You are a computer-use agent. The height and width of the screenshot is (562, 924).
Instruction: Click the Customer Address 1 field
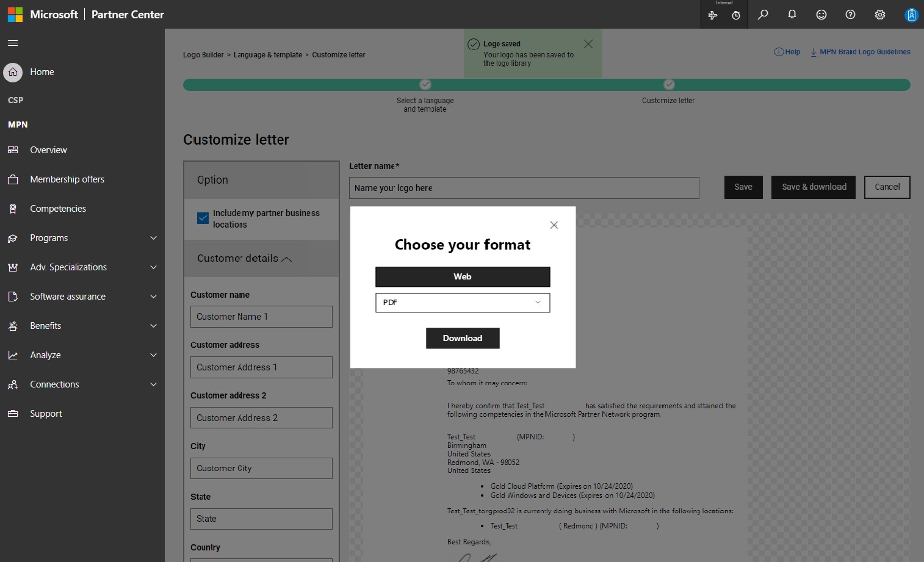[x=261, y=367]
